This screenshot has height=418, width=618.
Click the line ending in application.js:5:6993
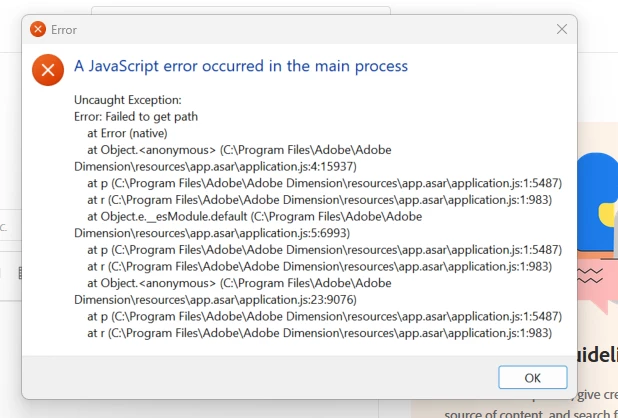(212, 233)
